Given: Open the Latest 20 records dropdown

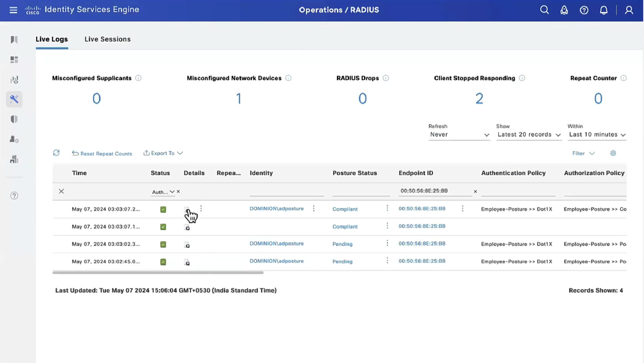Looking at the screenshot, I should (x=529, y=135).
